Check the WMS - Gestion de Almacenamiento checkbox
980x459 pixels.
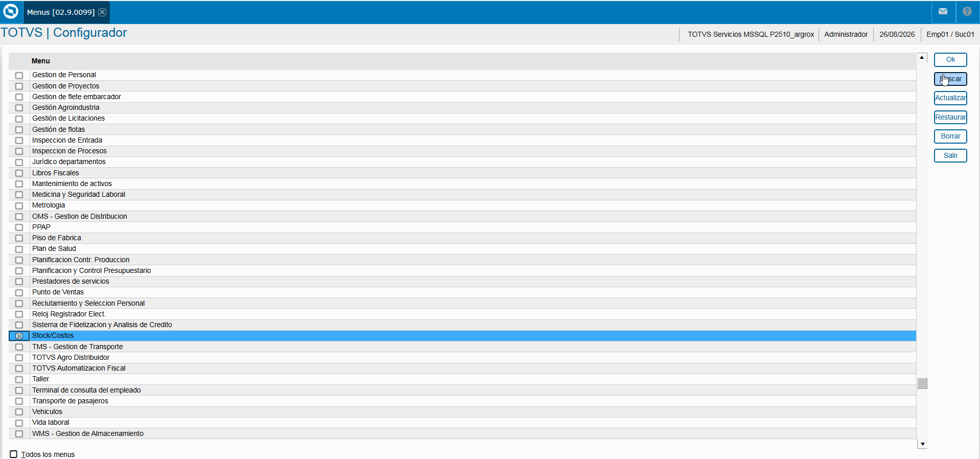[19, 434]
